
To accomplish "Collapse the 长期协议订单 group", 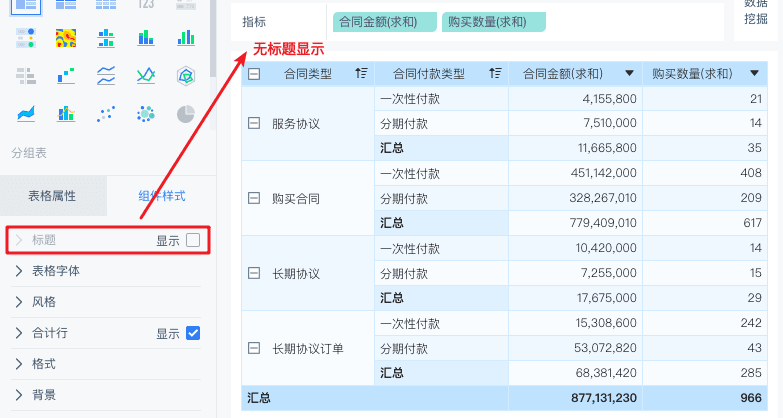I will click(254, 348).
